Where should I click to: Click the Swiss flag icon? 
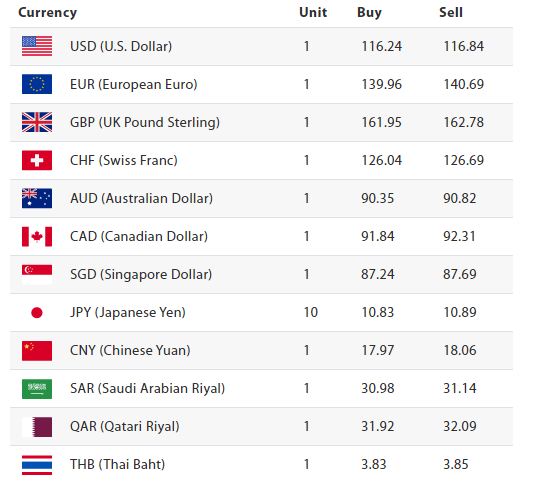(37, 160)
